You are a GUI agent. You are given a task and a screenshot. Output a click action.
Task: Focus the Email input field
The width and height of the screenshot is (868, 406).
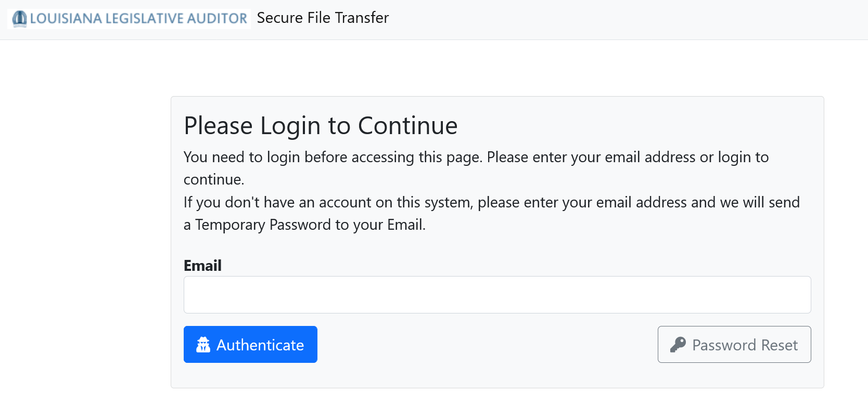click(497, 295)
